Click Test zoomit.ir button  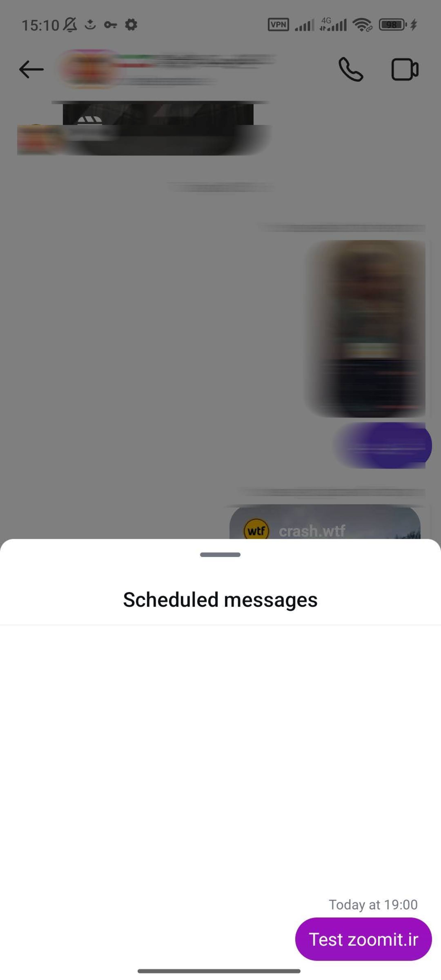click(364, 938)
